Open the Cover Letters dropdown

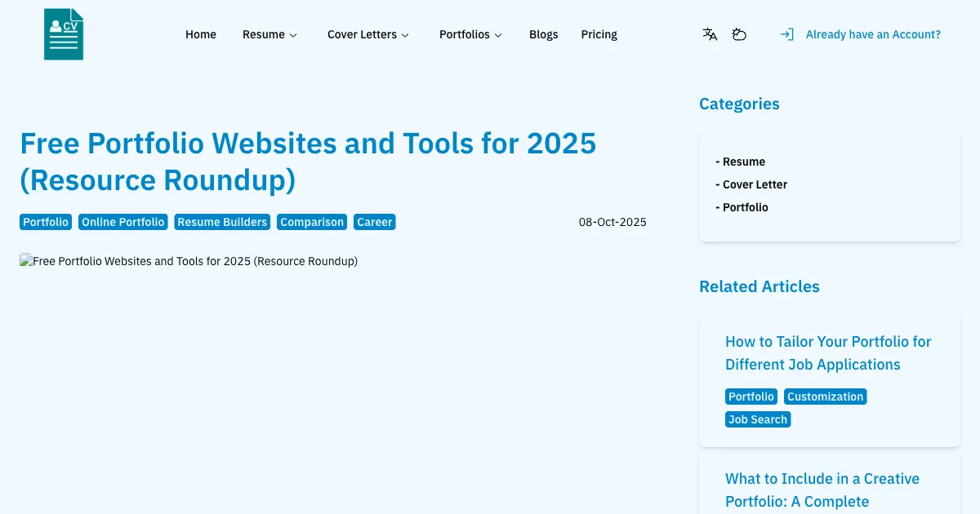point(368,34)
